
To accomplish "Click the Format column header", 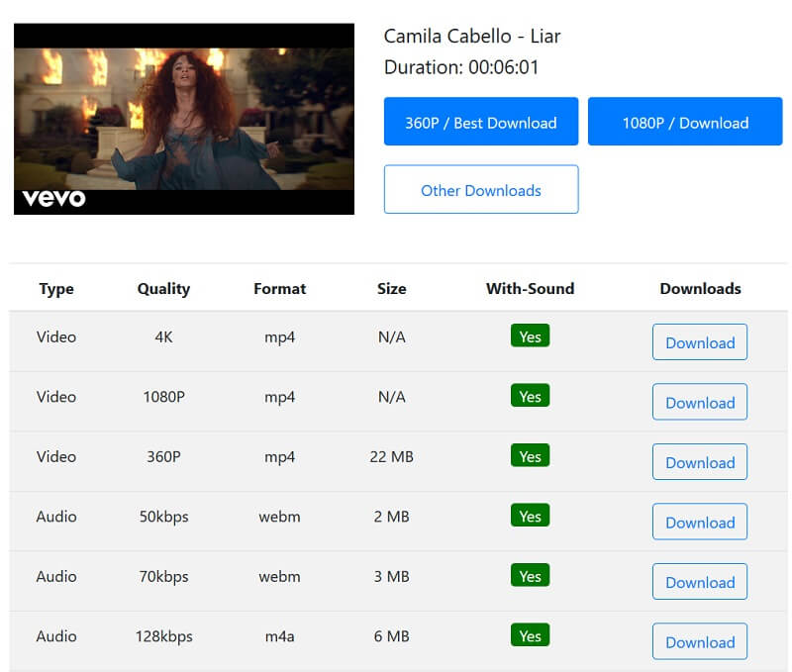I will pos(280,289).
